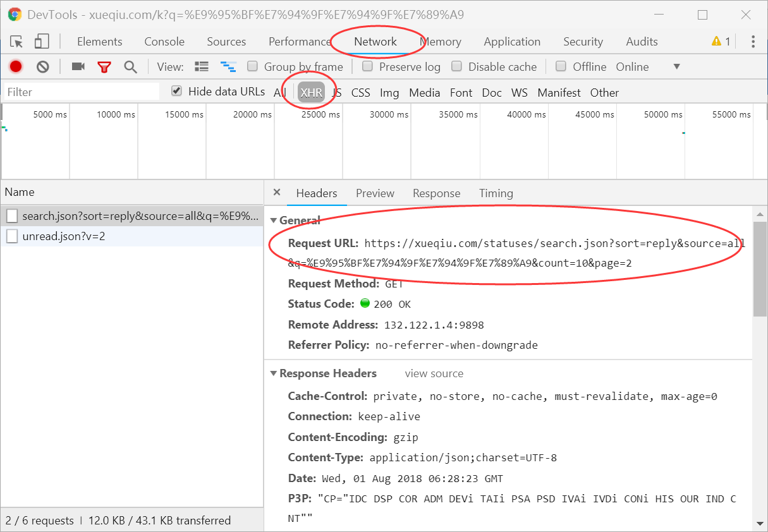Open the Sources panel tab
Viewport: 768px width, 532px height.
pos(226,42)
